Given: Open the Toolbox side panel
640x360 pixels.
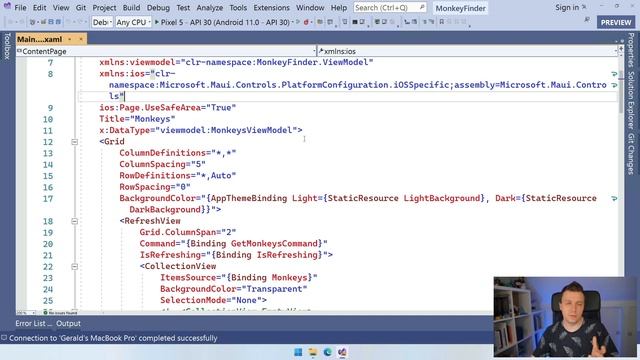Looking at the screenshot, I should [x=7, y=46].
